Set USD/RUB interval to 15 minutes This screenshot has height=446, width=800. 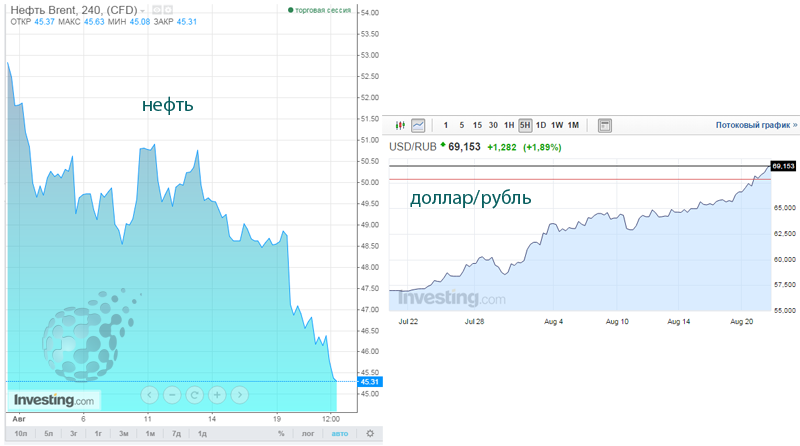click(477, 125)
